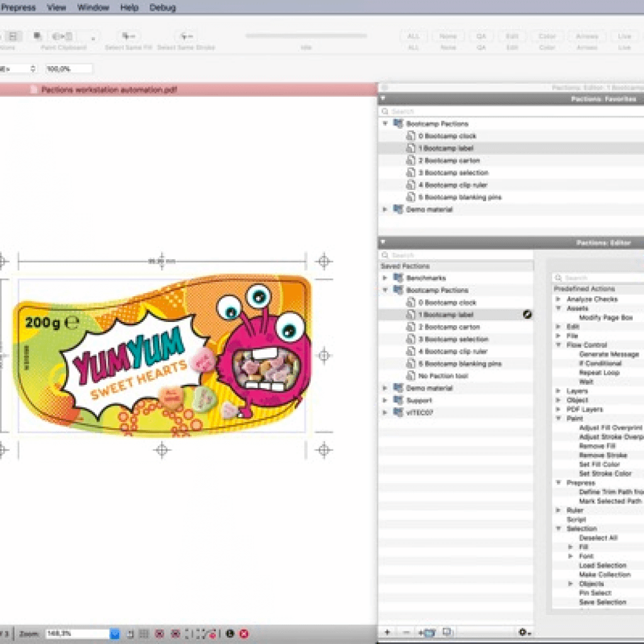
Task: Open the gear menu in Pactions Editor
Action: (x=523, y=632)
